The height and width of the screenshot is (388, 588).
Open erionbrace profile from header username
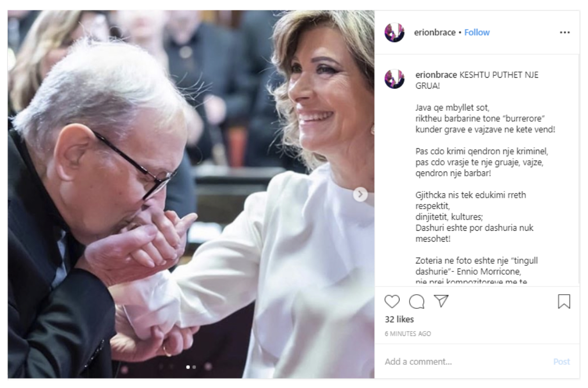coord(435,32)
